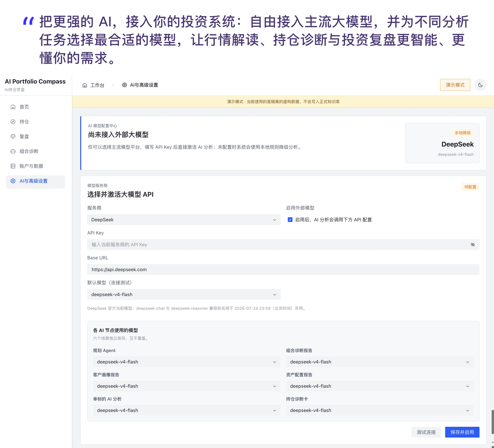Viewport: 494px width, 448px height.
Task: Click the 演示模式 button
Action: tap(455, 85)
